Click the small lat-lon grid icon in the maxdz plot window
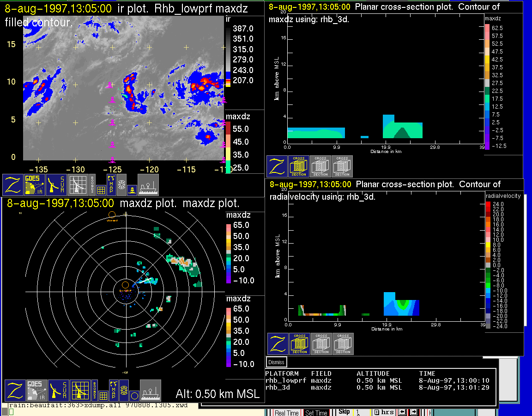This screenshot has width=532, height=416. click(x=103, y=396)
